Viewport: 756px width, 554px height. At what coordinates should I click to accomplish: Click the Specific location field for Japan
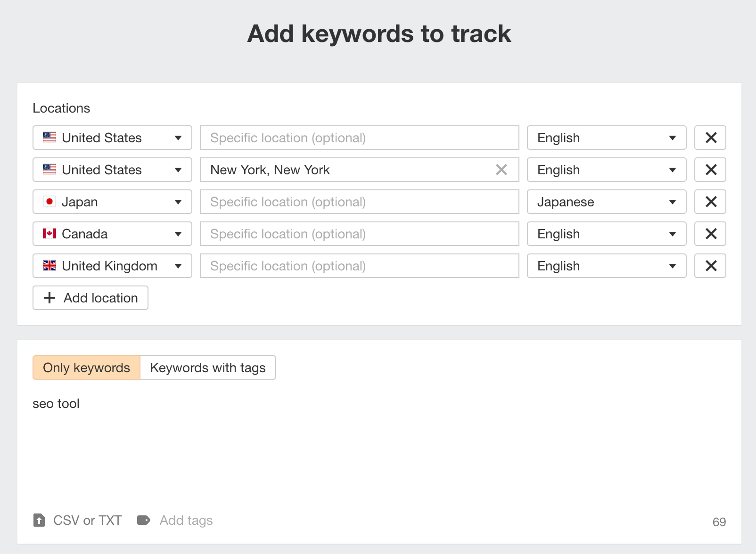point(359,202)
